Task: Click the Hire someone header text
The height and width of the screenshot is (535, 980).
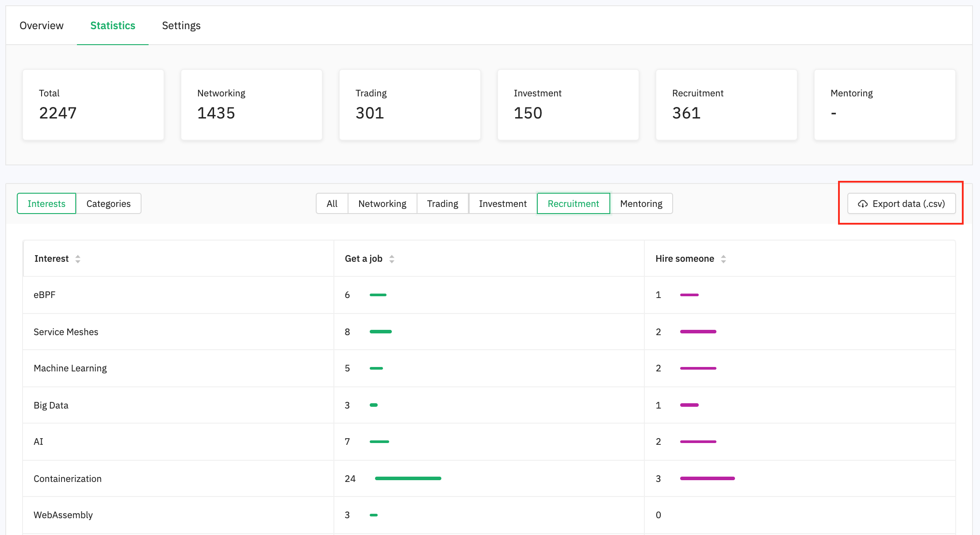Action: click(685, 259)
